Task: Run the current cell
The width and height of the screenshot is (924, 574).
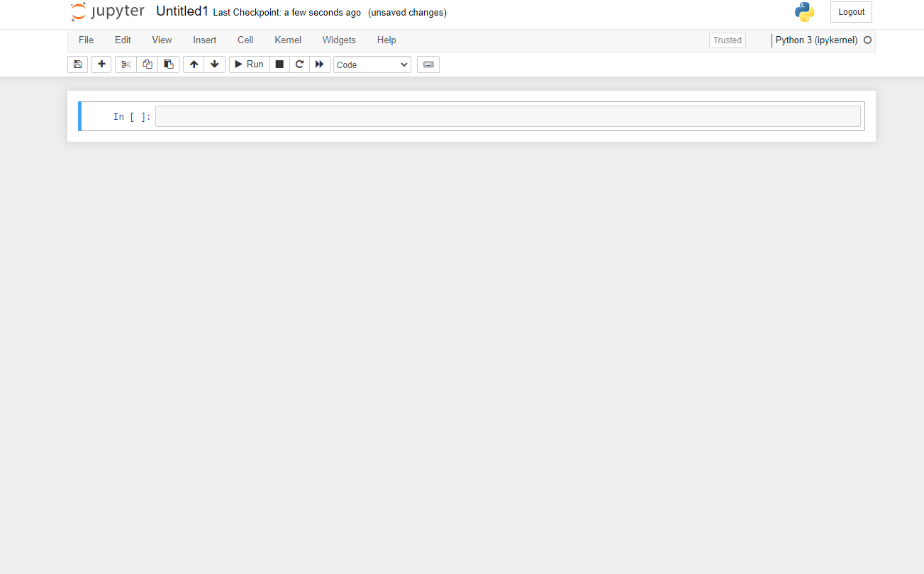Action: [x=249, y=64]
